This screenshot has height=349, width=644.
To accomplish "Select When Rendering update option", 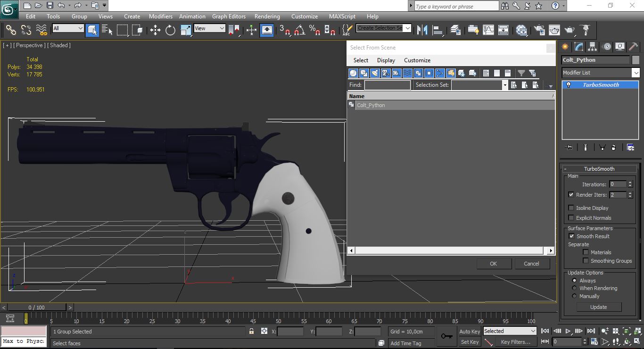I will click(x=574, y=288).
